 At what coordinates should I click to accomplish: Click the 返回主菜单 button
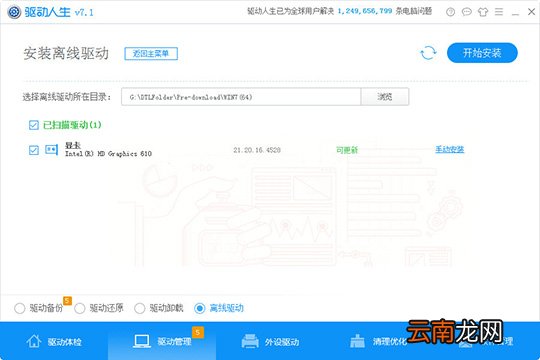click(x=151, y=54)
